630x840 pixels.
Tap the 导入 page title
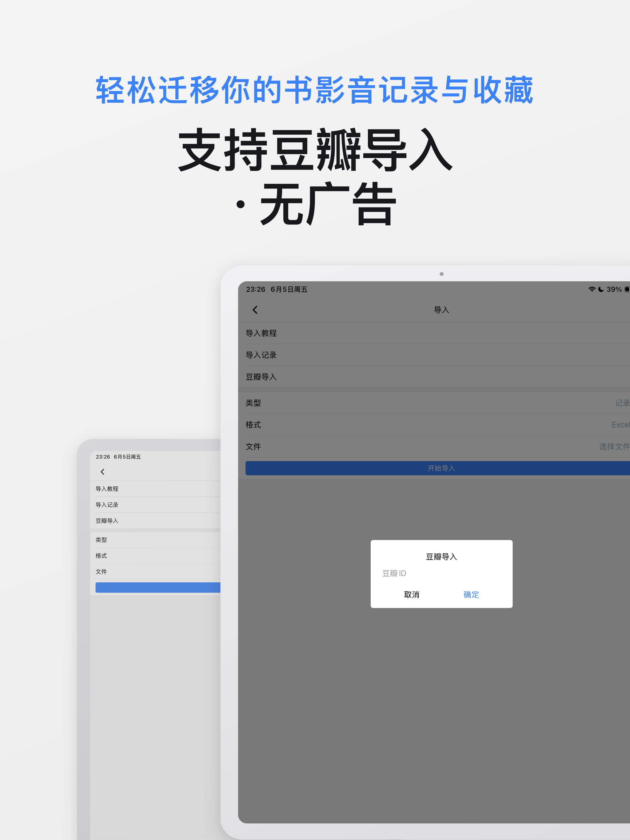tap(441, 310)
